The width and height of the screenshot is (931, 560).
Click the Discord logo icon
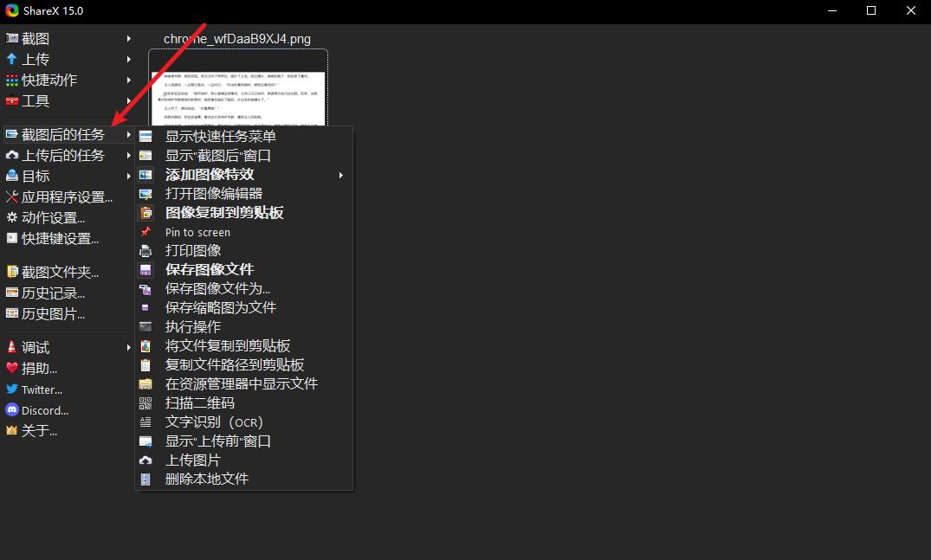tap(12, 410)
